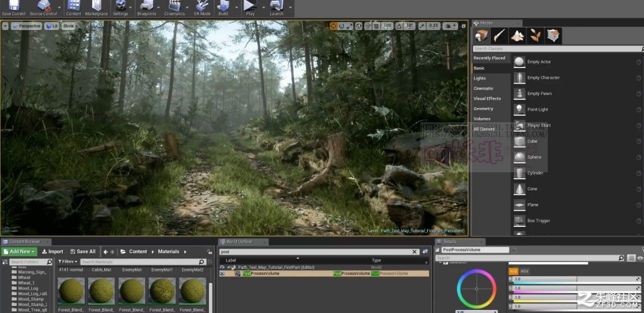Open the Recently Placed category
This screenshot has width=644, height=313.
tap(490, 58)
